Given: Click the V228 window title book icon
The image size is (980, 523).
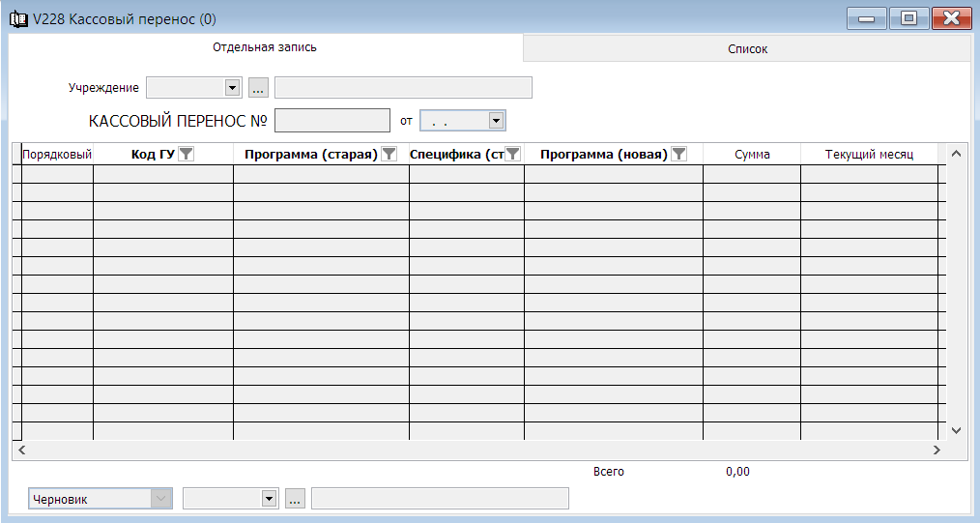Looking at the screenshot, I should click(x=17, y=18).
